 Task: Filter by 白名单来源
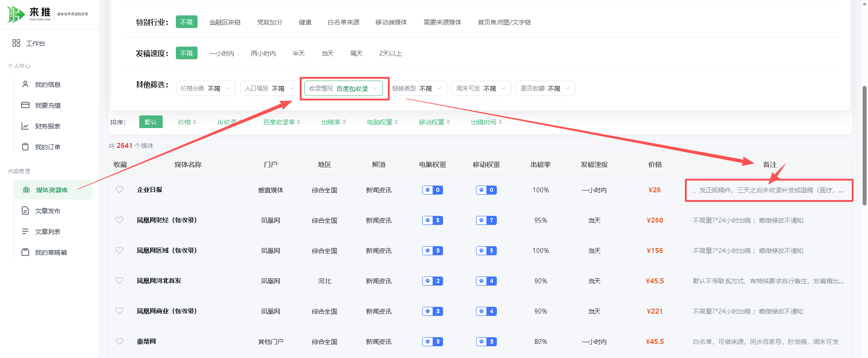click(x=344, y=22)
